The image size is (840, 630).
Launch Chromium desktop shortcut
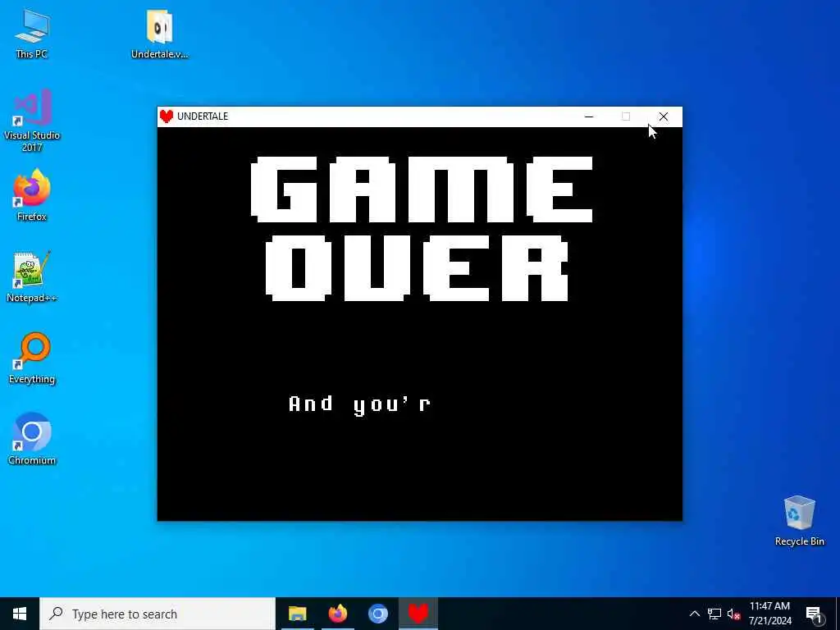point(32,440)
